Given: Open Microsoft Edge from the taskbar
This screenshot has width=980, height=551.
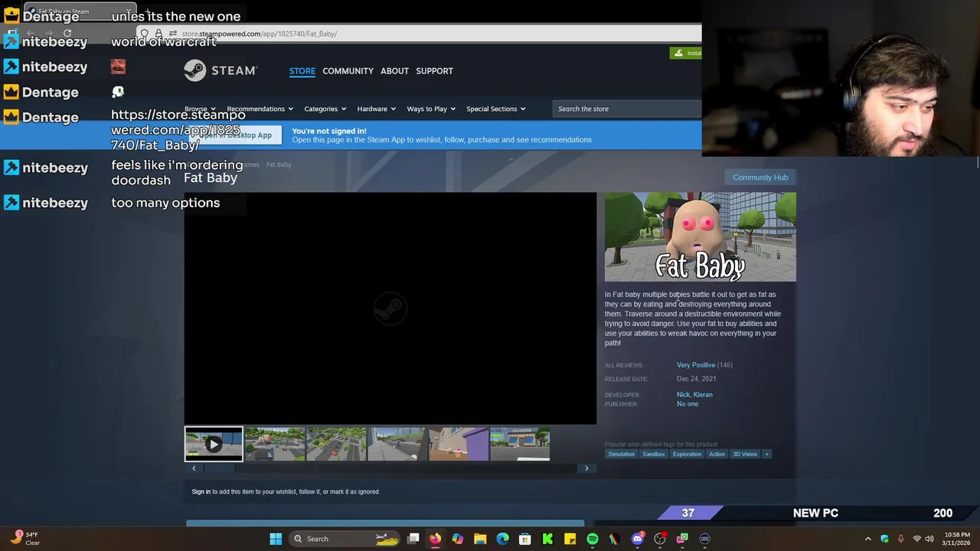Looking at the screenshot, I should coord(502,539).
